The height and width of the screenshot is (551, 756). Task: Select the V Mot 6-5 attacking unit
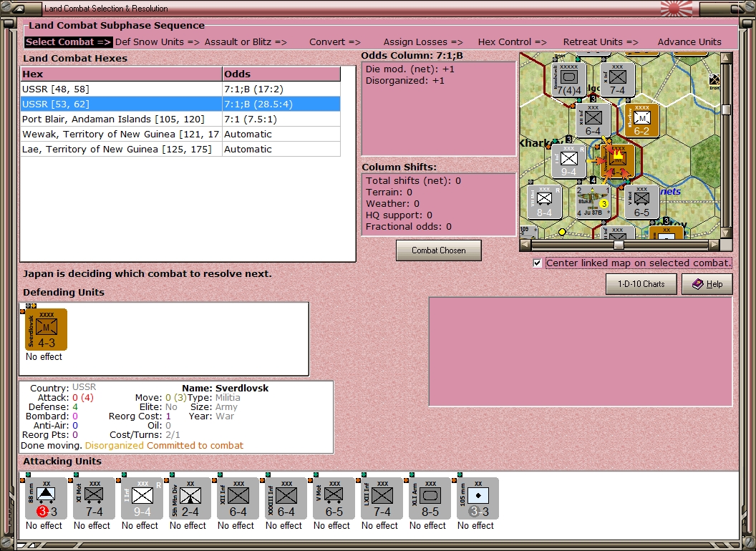click(334, 499)
